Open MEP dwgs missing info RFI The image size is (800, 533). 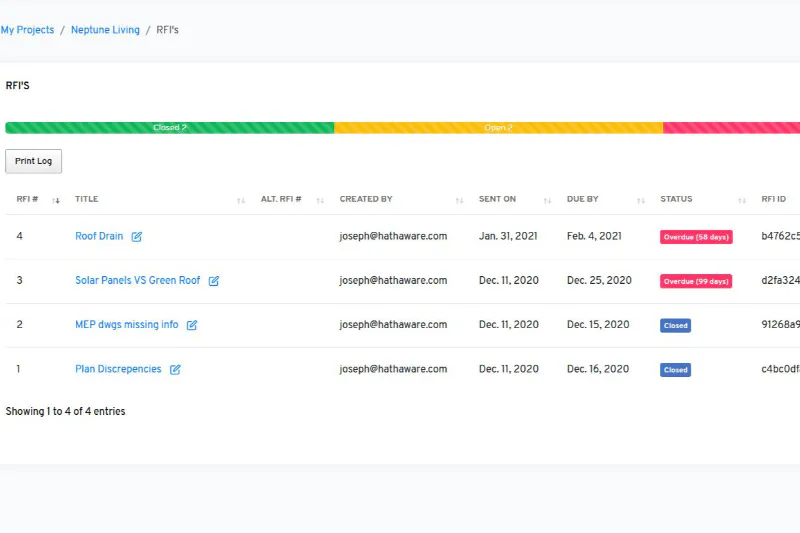pyautogui.click(x=127, y=325)
